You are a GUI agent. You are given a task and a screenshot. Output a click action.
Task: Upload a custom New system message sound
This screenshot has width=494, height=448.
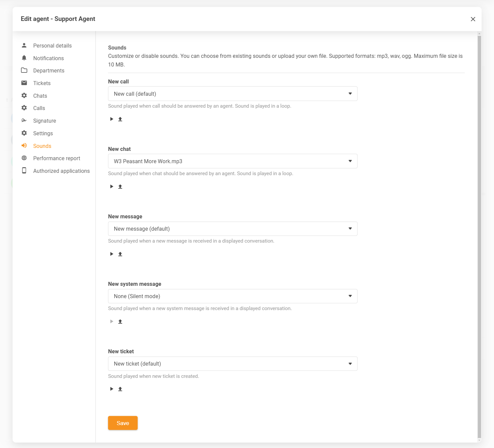coord(120,321)
